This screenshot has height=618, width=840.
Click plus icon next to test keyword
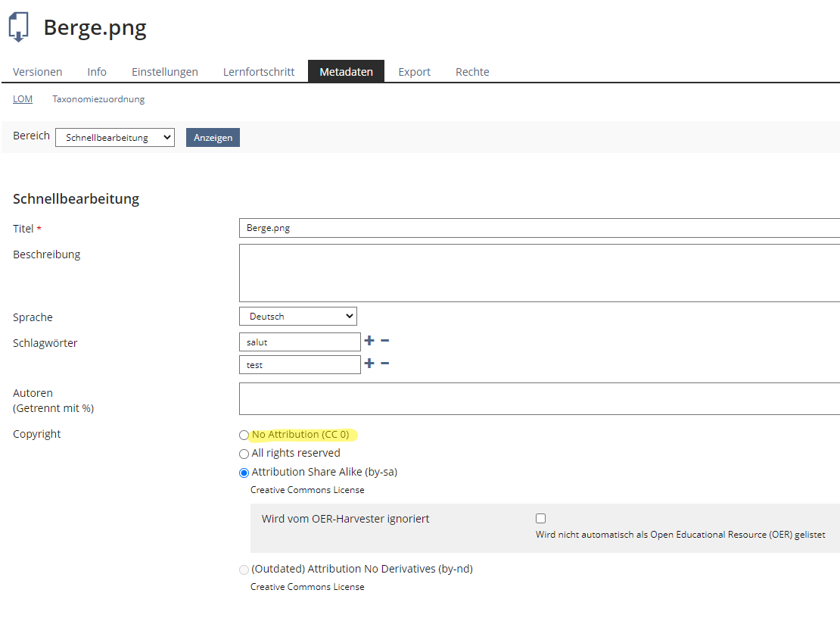tap(369, 364)
